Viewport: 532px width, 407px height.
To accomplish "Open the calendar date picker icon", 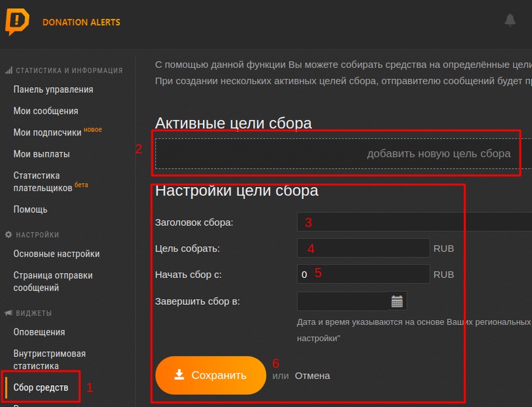I will click(397, 301).
